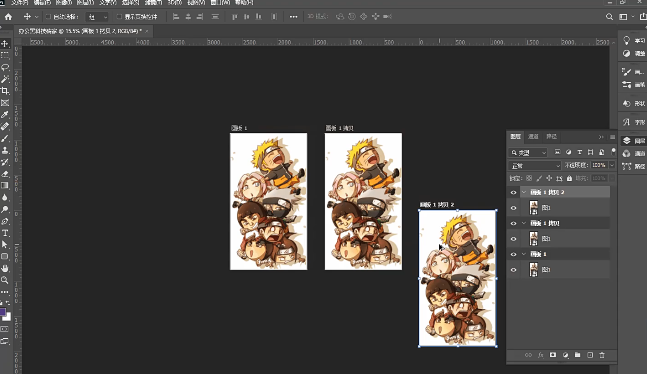Open more align options (three dots)

293,17
